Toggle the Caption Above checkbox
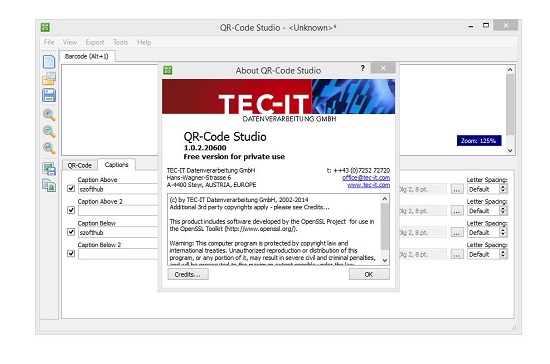 click(71, 188)
